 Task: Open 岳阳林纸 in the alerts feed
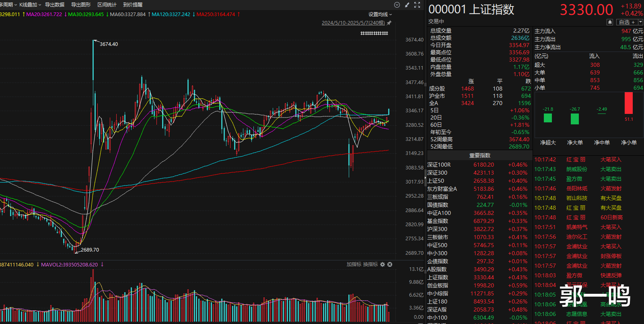576,188
